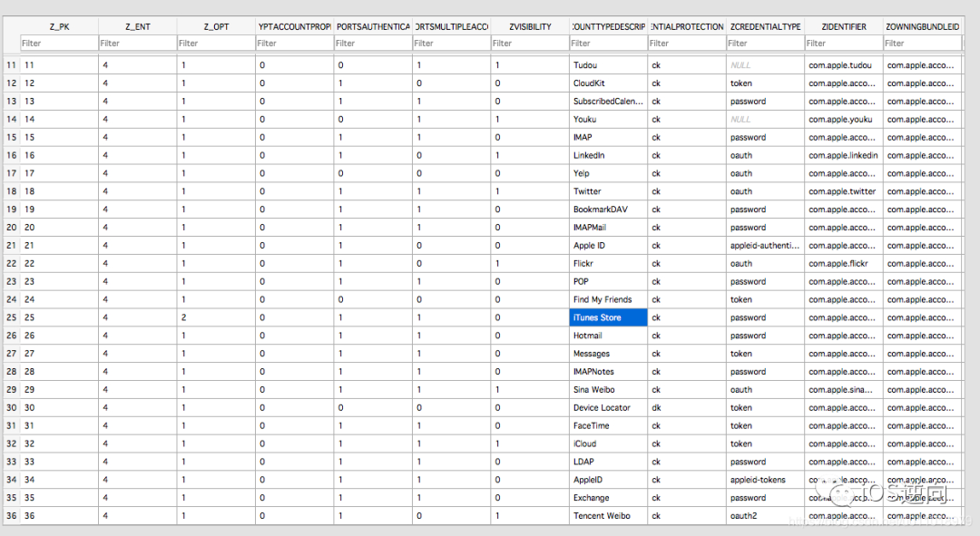This screenshot has height=536, width=980.
Task: Sort by the ZVISIBILITY column header
Action: (530, 27)
